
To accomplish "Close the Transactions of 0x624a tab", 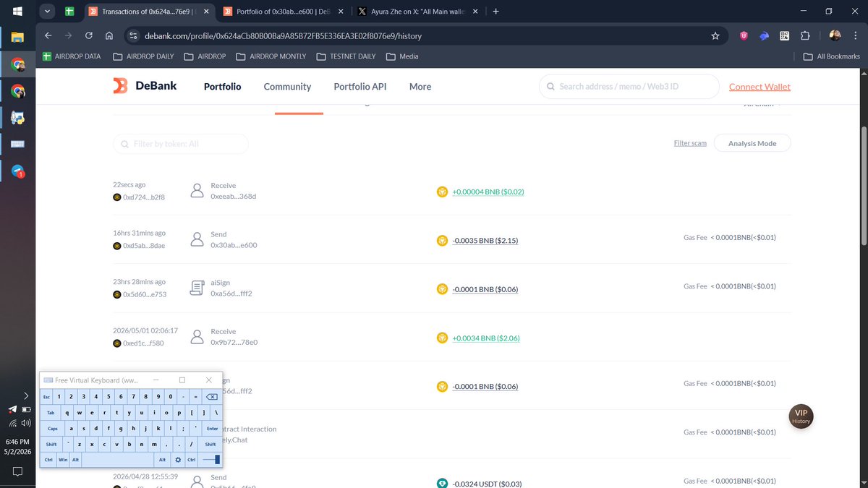I will coord(205,12).
